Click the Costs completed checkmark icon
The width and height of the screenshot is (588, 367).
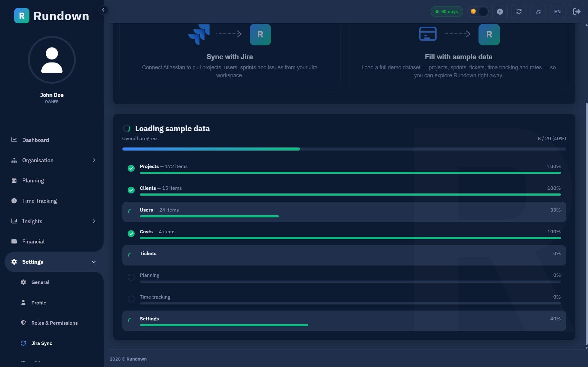pyautogui.click(x=131, y=234)
